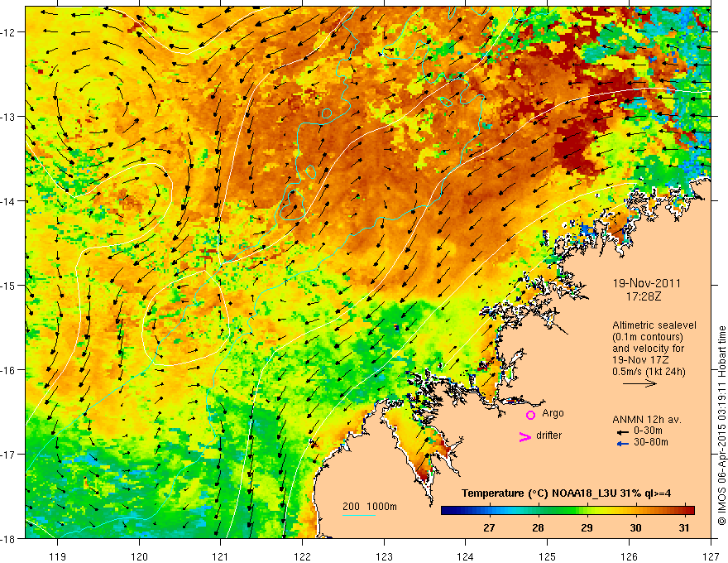This screenshot has height=563, width=728.
Task: Click the longitude 120 axis label
Action: pyautogui.click(x=139, y=556)
